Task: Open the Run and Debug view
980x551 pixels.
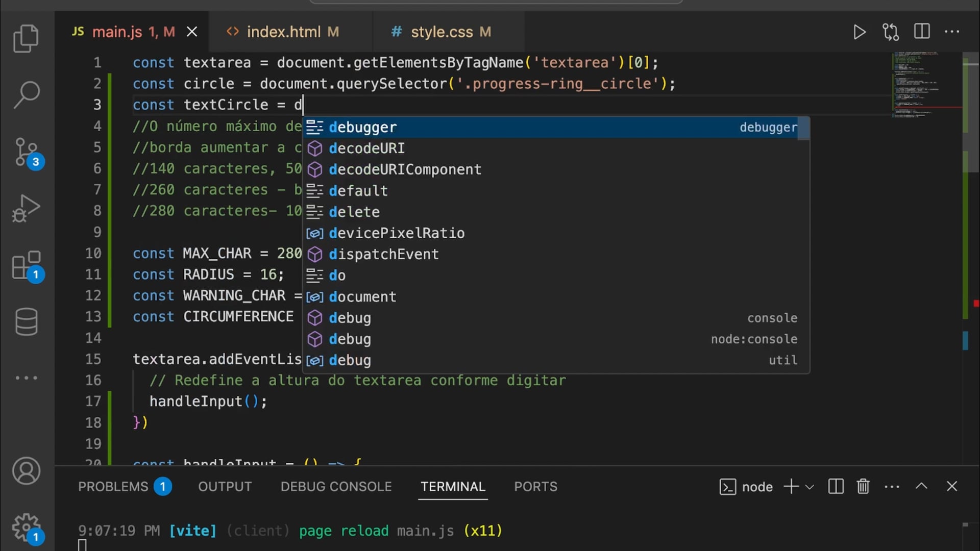Action: click(26, 208)
